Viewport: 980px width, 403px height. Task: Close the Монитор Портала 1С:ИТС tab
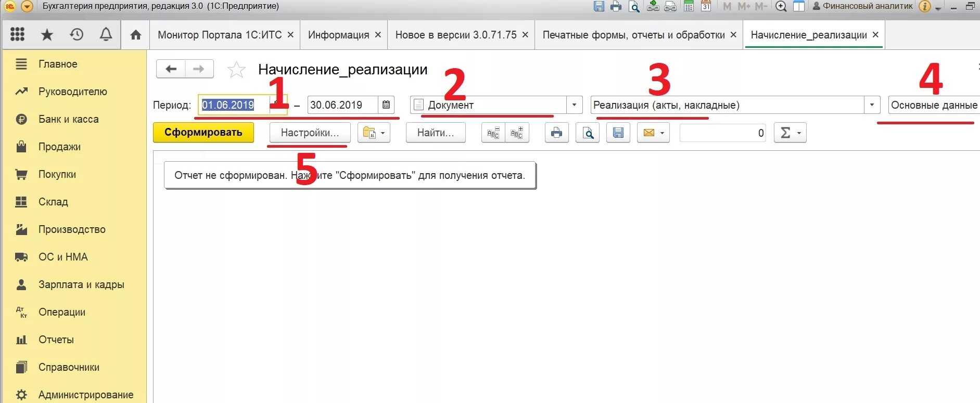290,35
